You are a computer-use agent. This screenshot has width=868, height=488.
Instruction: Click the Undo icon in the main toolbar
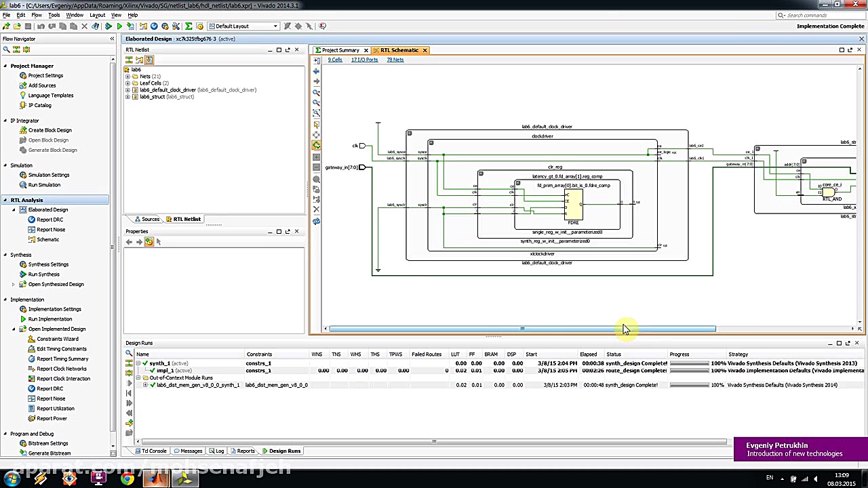pyautogui.click(x=41, y=26)
